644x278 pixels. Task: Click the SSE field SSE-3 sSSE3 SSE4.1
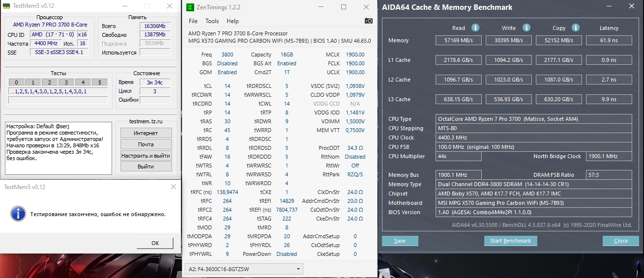[59, 52]
